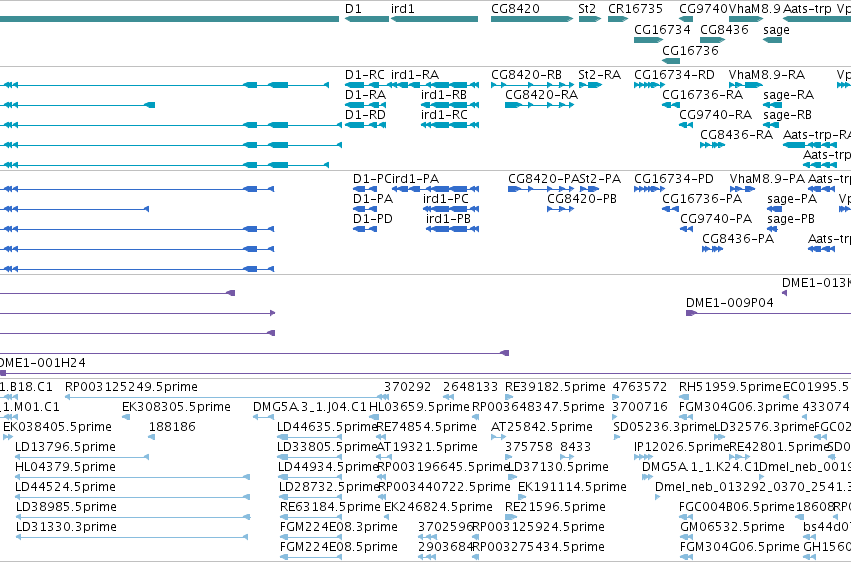Select the CG16734-PD protein label
The image size is (851, 562).
[x=674, y=179]
